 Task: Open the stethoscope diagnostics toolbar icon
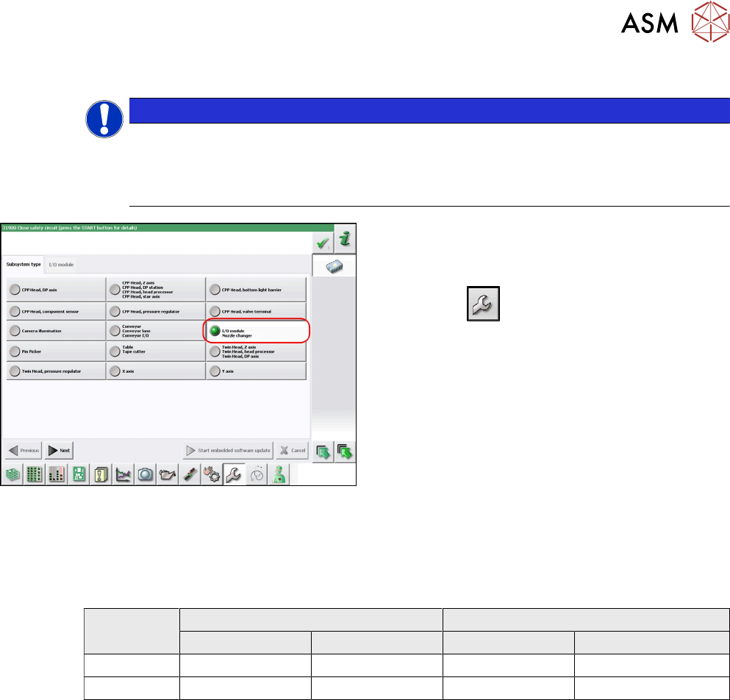[x=257, y=474]
